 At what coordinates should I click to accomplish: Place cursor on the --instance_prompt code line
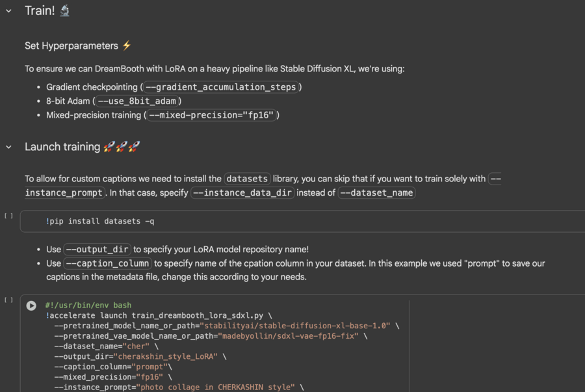click(174, 387)
